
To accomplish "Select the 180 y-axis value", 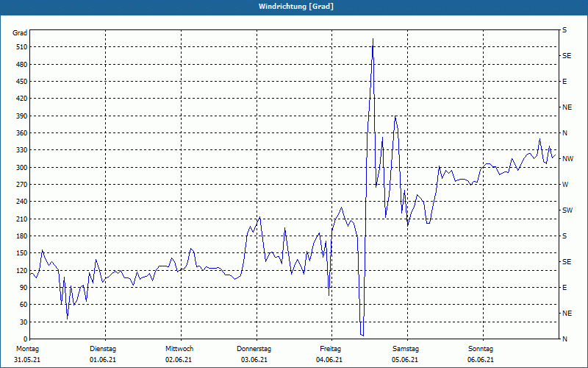I will (21, 236).
